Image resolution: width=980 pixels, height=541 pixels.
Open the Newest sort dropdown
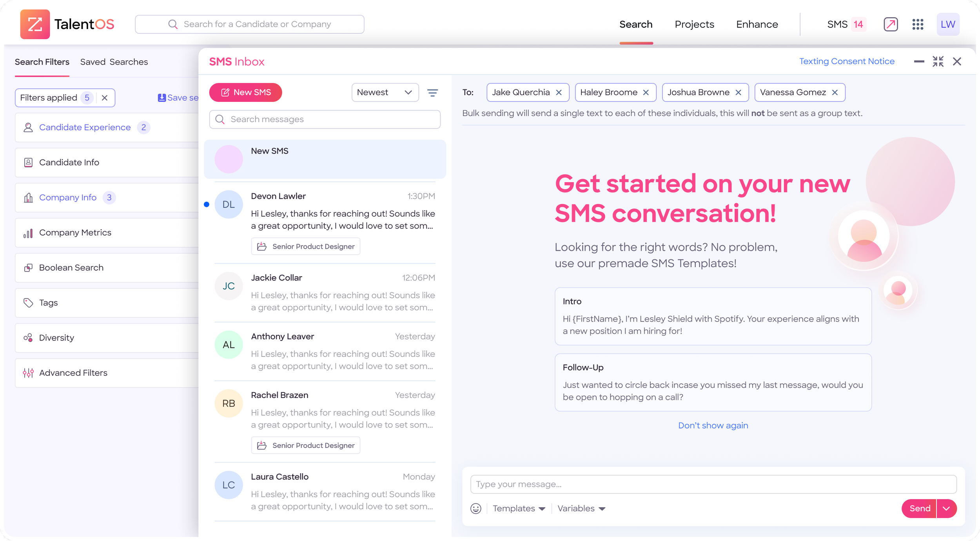tap(385, 92)
